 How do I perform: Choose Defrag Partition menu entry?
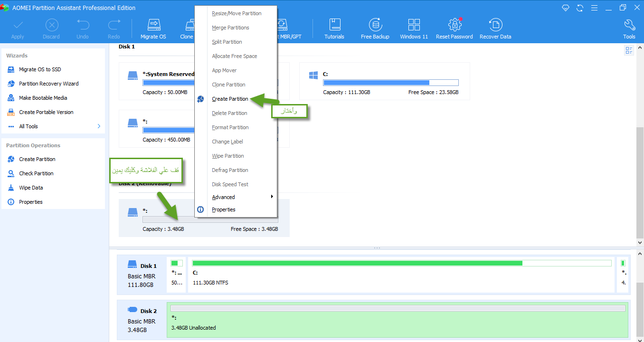click(230, 170)
